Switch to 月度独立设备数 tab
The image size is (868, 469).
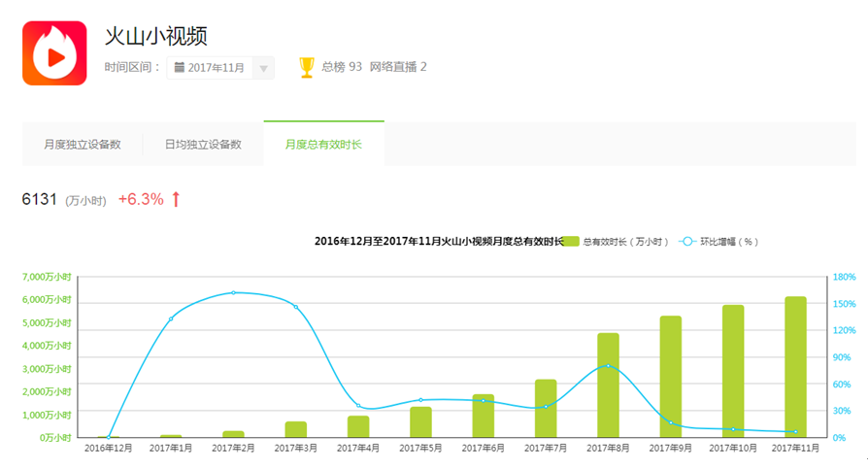tap(83, 145)
